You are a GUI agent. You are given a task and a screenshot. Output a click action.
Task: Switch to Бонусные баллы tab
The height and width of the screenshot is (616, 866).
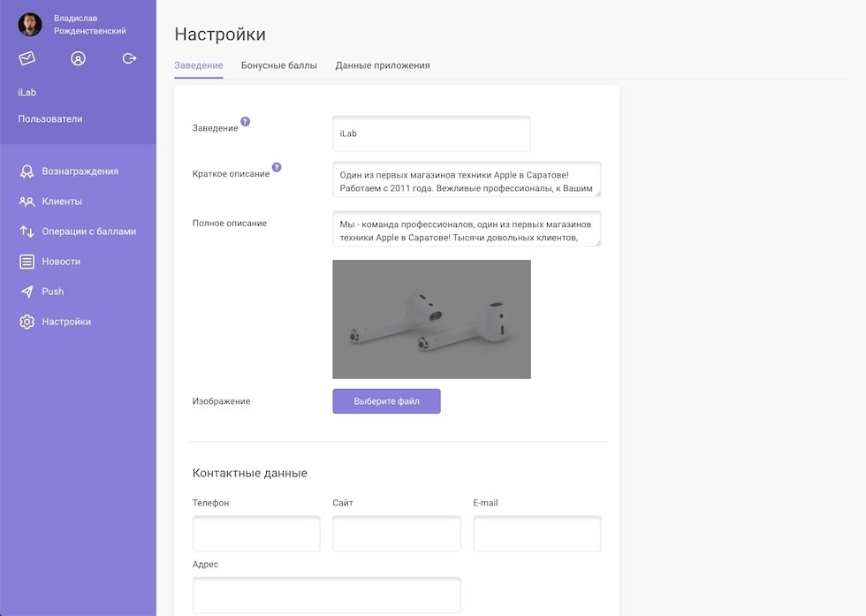[x=279, y=65]
